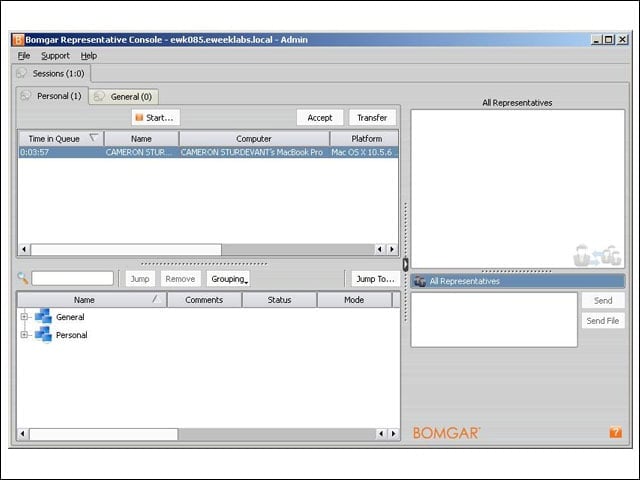This screenshot has height=480, width=640.
Task: Click the representatives transfer icon in list corner
Action: pyautogui.click(x=597, y=255)
